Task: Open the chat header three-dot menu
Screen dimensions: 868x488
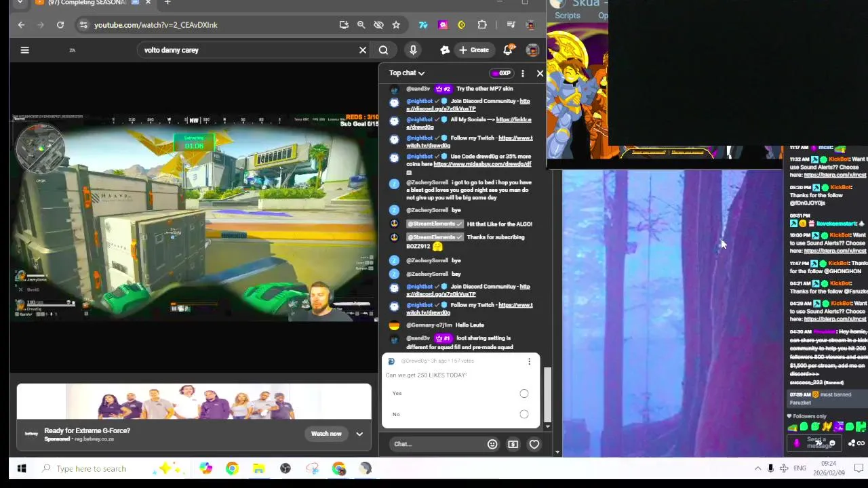Action: click(x=523, y=73)
